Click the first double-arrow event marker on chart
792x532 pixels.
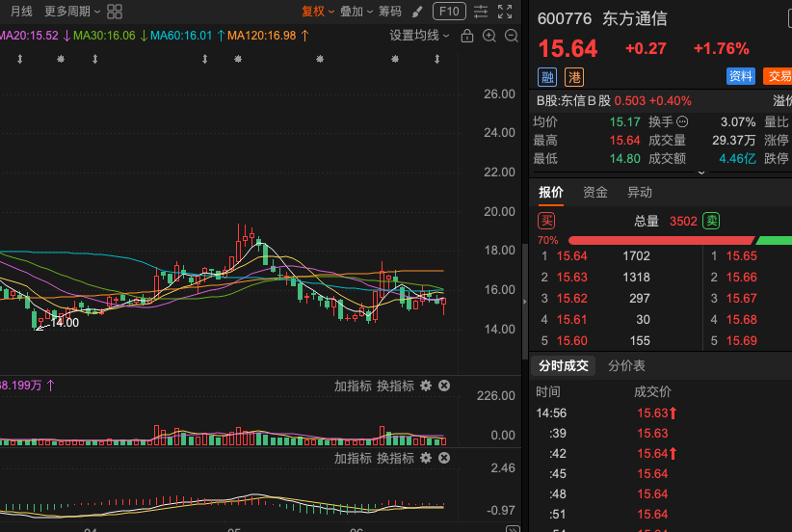pos(19,59)
